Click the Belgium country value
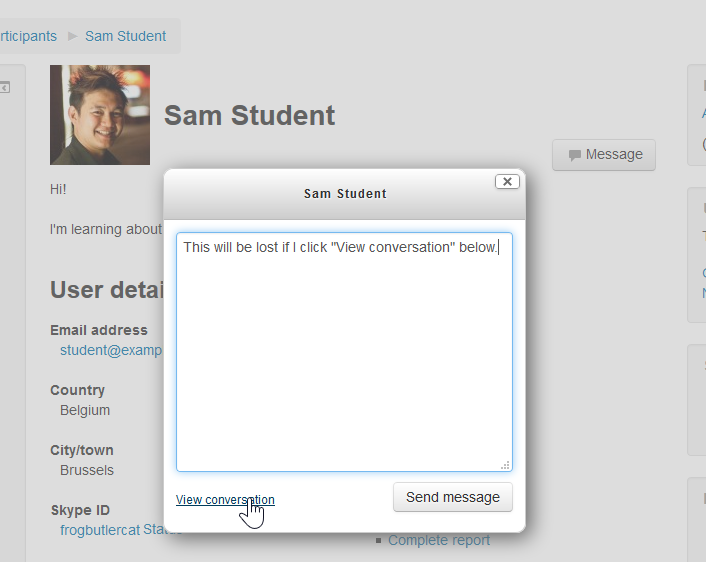This screenshot has height=562, width=706. [x=85, y=410]
